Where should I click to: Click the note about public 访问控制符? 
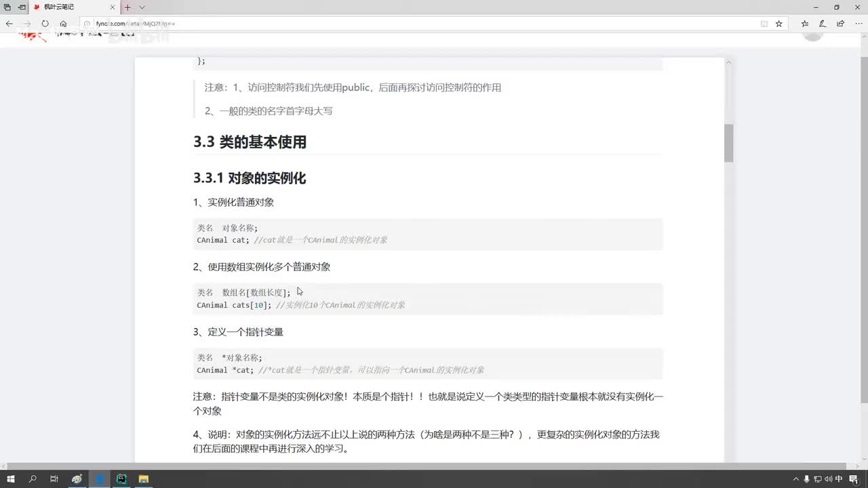click(353, 87)
